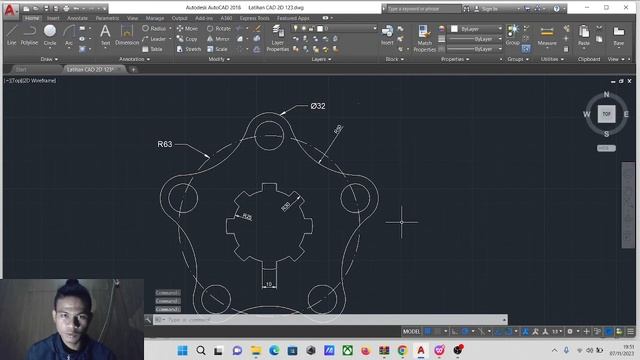This screenshot has width=640, height=360.
Task: Open the ByLayer linetype dropdown at bottom
Action: (475, 49)
